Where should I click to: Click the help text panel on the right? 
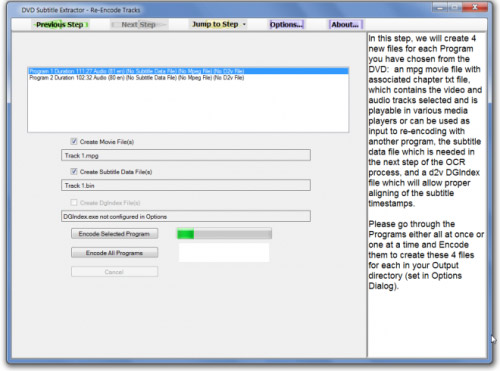point(427,195)
